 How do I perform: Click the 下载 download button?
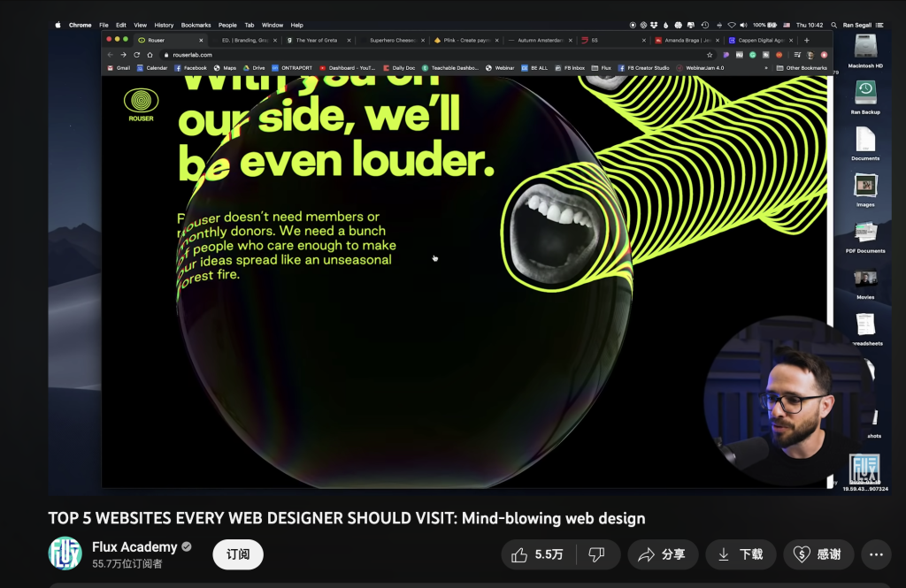click(x=741, y=554)
